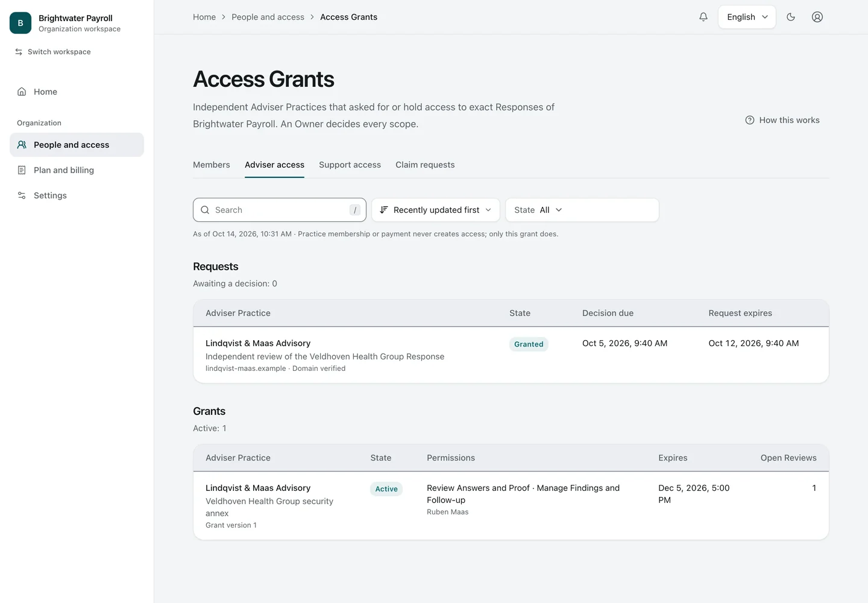Open the user account avatar menu
Viewport: 868px width, 603px height.
coord(817,17)
